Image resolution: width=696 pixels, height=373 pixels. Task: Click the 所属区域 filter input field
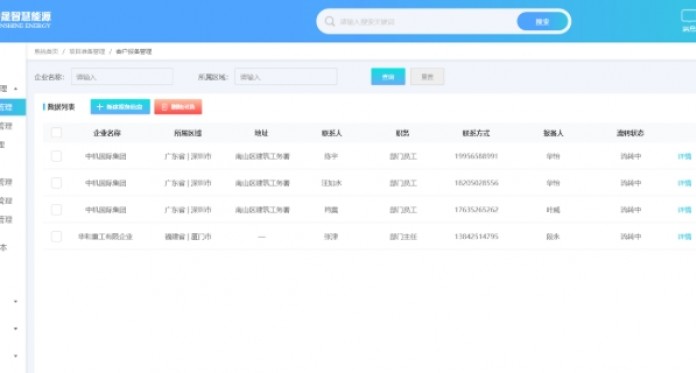pos(286,77)
